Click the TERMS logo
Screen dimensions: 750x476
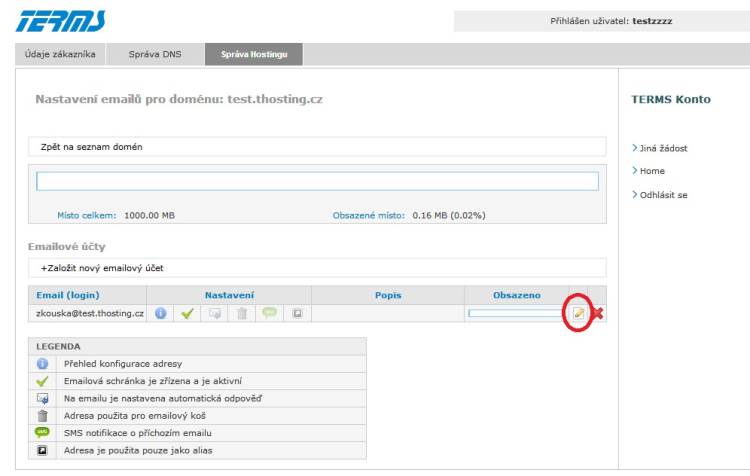click(62, 21)
